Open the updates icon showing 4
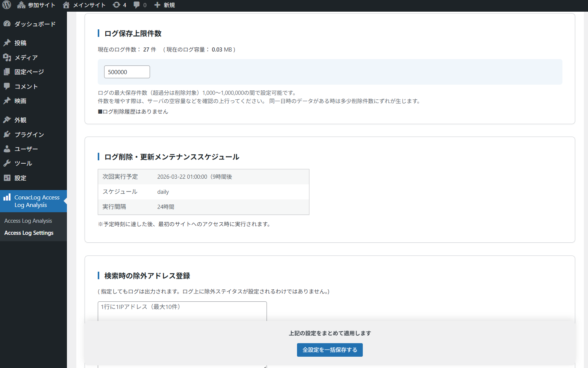The image size is (588, 368). 117,5
